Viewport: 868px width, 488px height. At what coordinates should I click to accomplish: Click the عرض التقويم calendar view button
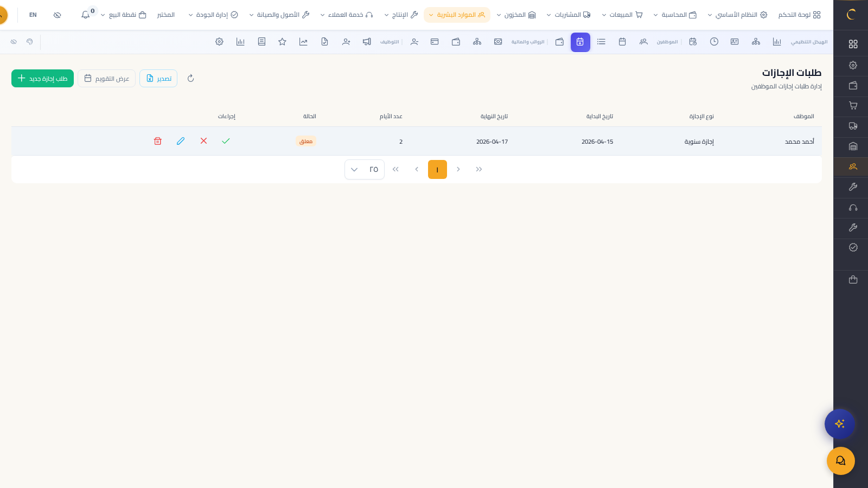click(x=106, y=79)
